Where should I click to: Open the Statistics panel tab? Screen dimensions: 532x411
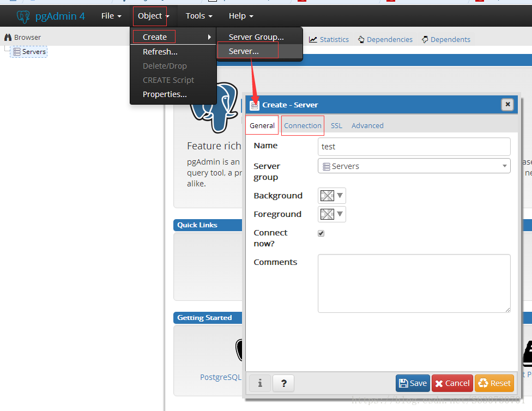tap(329, 39)
